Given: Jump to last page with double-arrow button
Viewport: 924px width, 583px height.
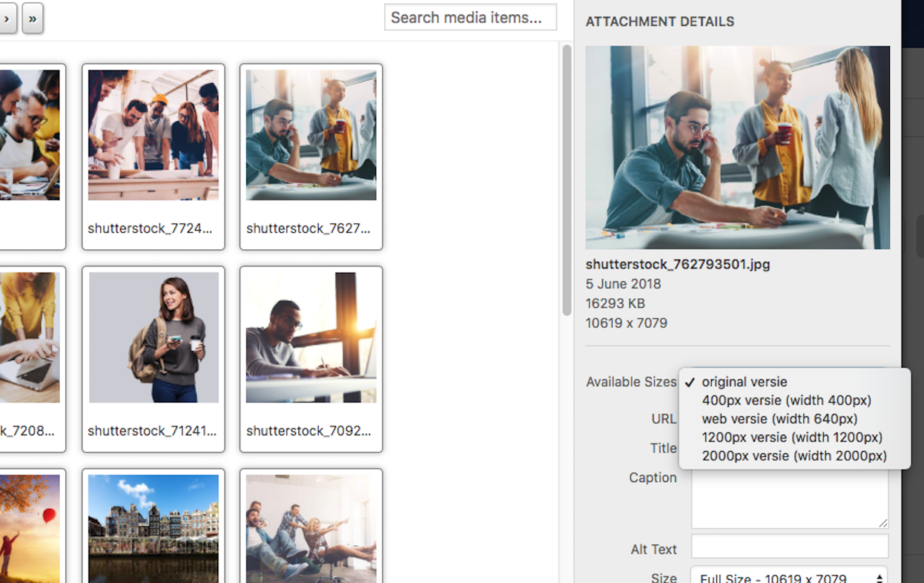Looking at the screenshot, I should (33, 19).
